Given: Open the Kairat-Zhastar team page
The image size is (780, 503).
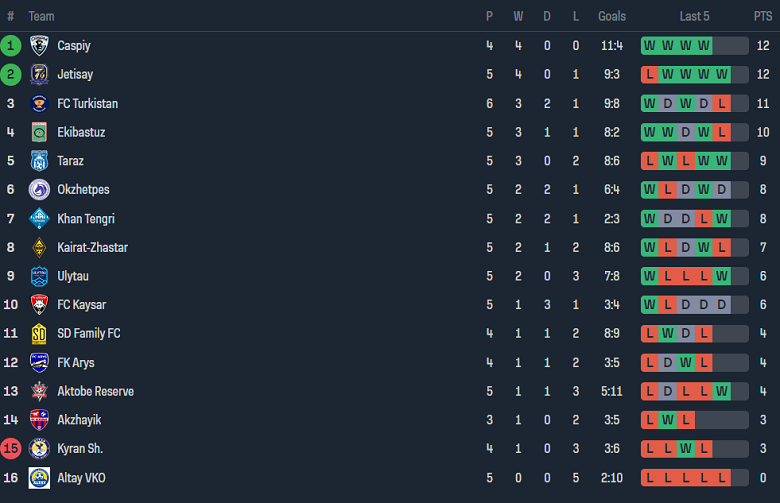Looking at the screenshot, I should click(x=92, y=247).
